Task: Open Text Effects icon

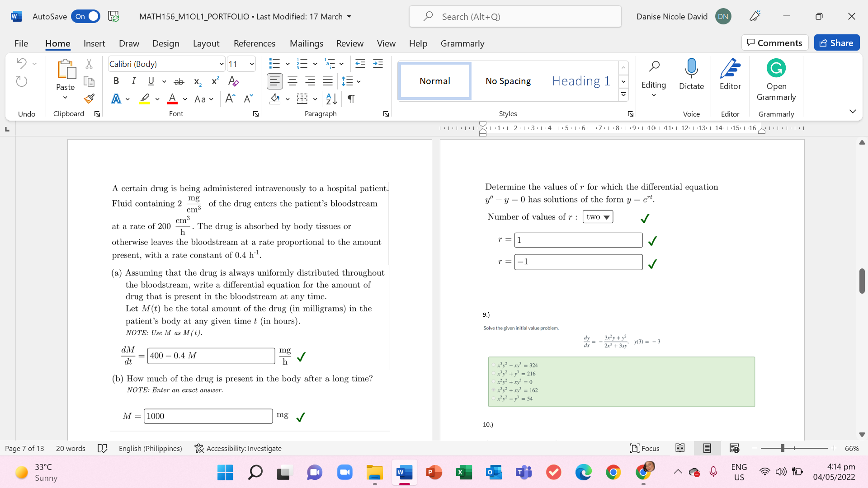Action: pyautogui.click(x=116, y=99)
